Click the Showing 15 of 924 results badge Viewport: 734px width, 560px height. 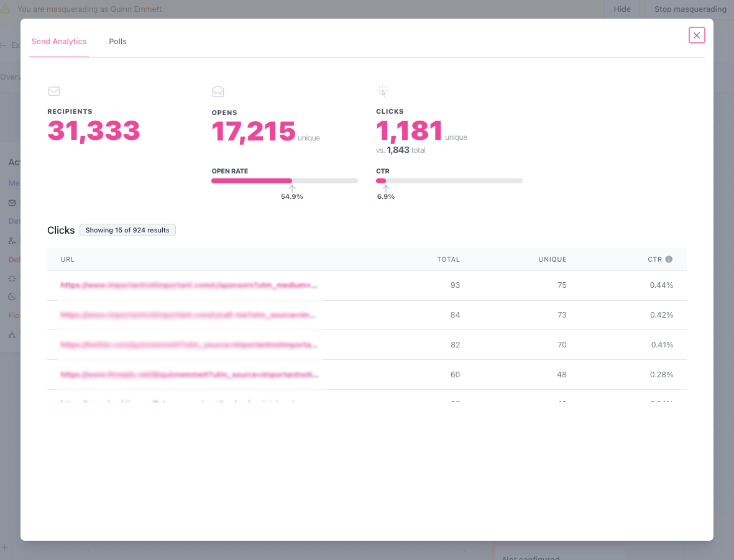point(127,230)
